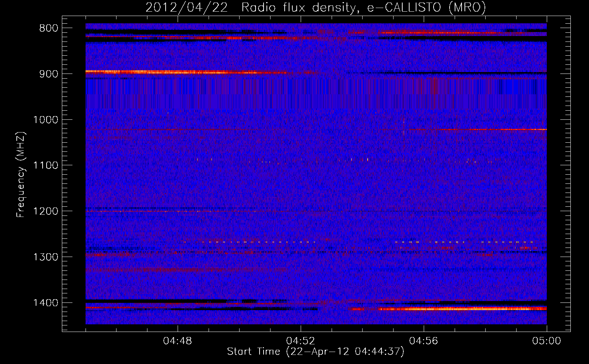The height and width of the screenshot is (364, 589).
Task: Select the 'Frequency (MHZ)' y-axis label
Action: [21, 174]
